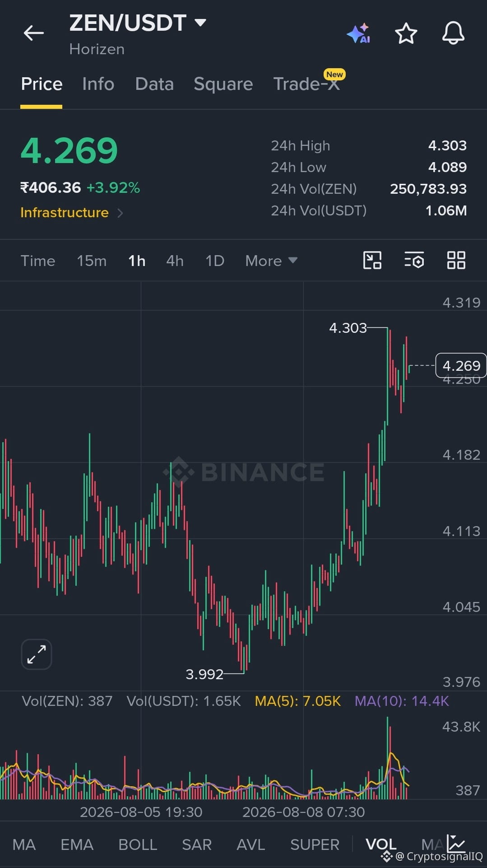Open the Infrastructure category chevron
This screenshot has height=868, width=487.
[120, 213]
